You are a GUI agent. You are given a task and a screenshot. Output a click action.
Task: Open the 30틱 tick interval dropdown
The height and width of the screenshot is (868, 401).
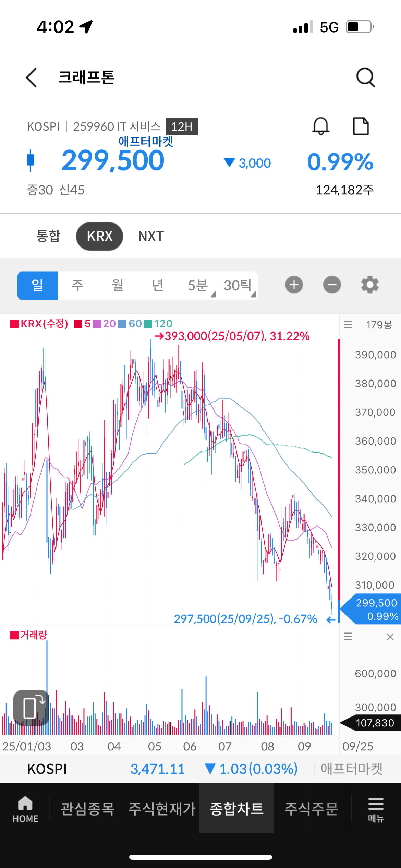tap(238, 286)
